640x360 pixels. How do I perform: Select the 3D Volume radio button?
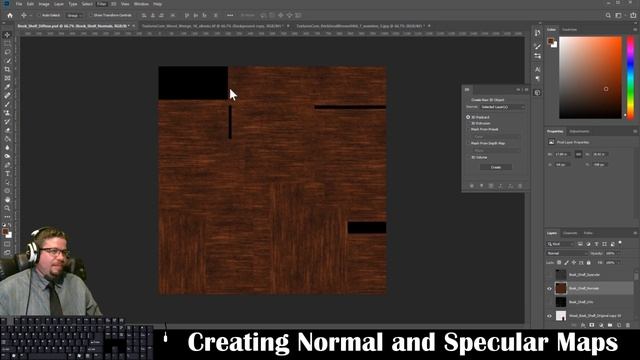(x=468, y=157)
